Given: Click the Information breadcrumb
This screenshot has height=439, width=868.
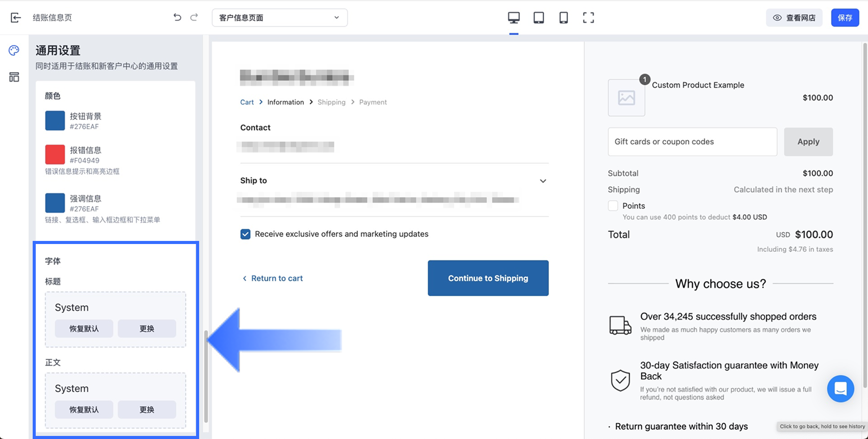Looking at the screenshot, I should click(x=285, y=102).
